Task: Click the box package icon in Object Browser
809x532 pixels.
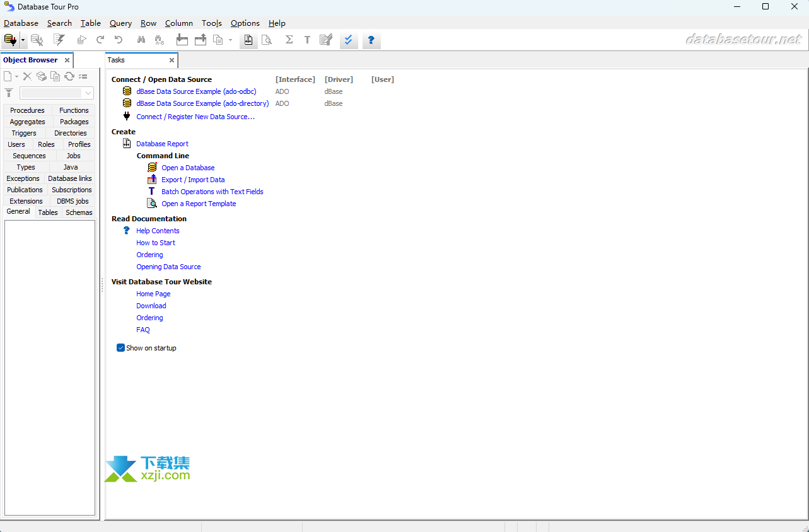Action: point(42,76)
